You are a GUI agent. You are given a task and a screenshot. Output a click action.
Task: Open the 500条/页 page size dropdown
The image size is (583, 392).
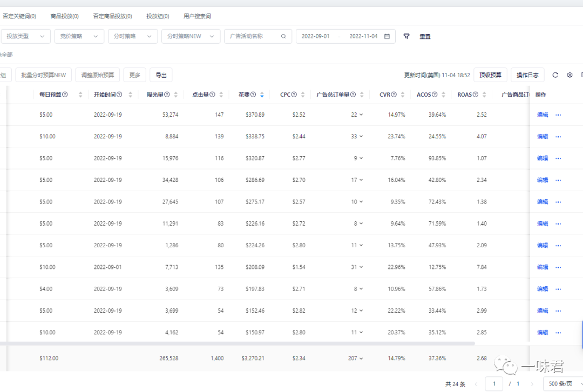561,383
